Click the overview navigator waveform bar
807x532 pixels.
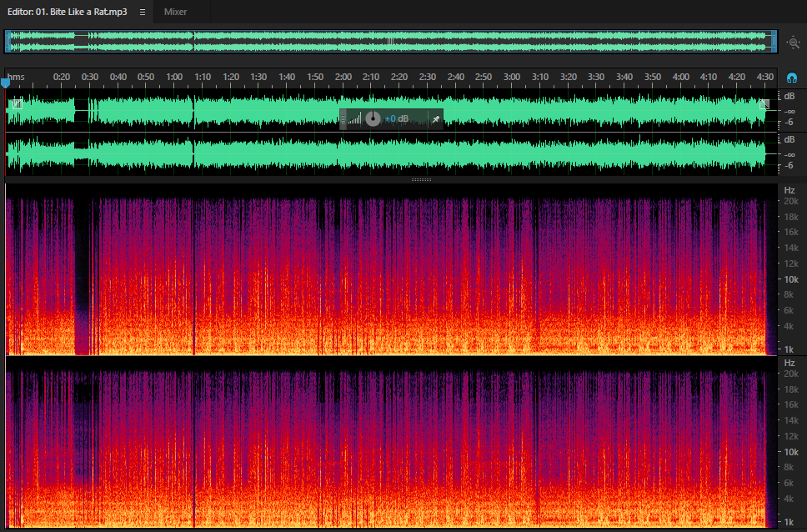[391, 41]
